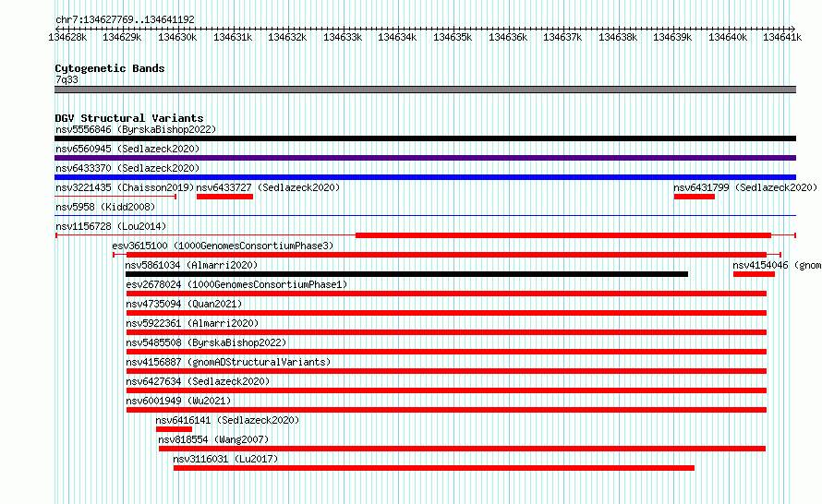
Task: Open the nsv5485508 (ByrskaBishop2022) label
Action: [x=206, y=342]
